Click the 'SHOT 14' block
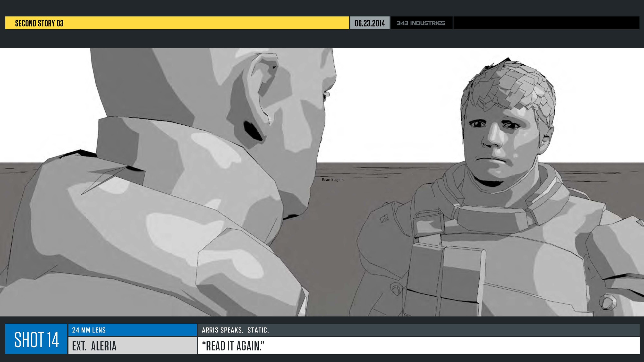644x362 pixels. (36, 339)
